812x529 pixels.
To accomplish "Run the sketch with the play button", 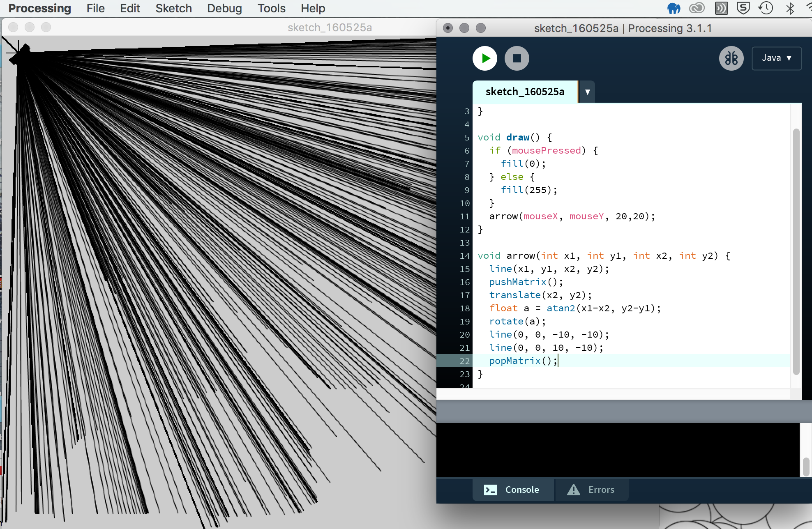I will tap(485, 58).
